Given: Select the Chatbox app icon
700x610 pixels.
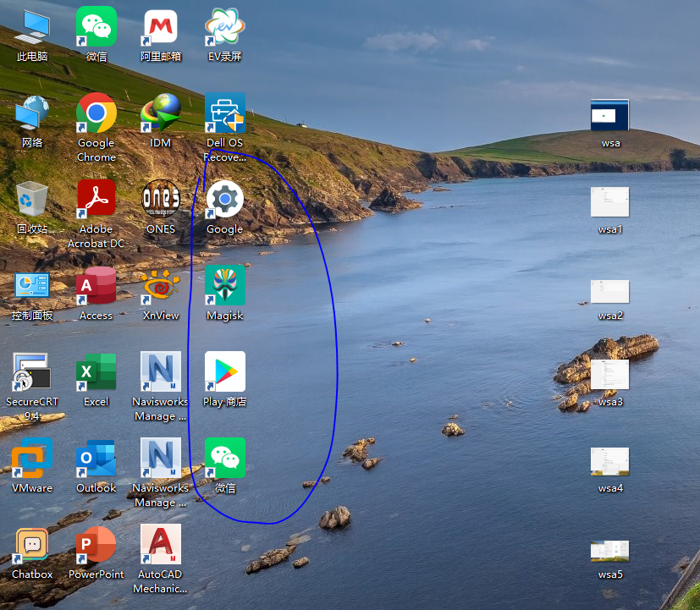Looking at the screenshot, I should (32, 546).
